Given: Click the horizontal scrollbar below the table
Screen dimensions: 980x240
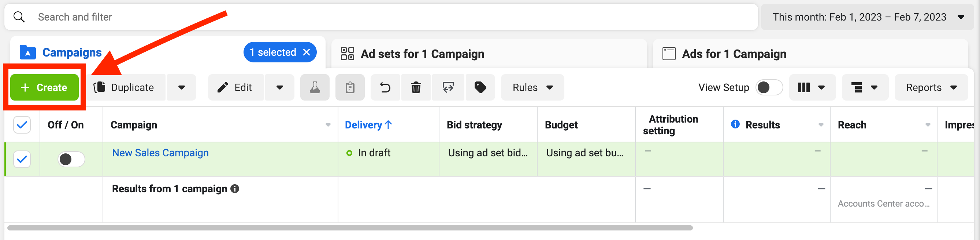Looking at the screenshot, I should click(x=350, y=228).
